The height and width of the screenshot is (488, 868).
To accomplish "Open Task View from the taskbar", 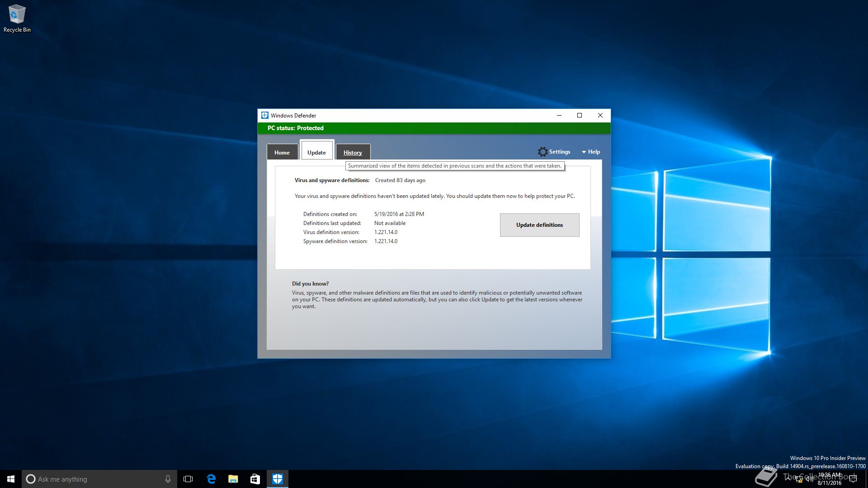I will click(188, 479).
